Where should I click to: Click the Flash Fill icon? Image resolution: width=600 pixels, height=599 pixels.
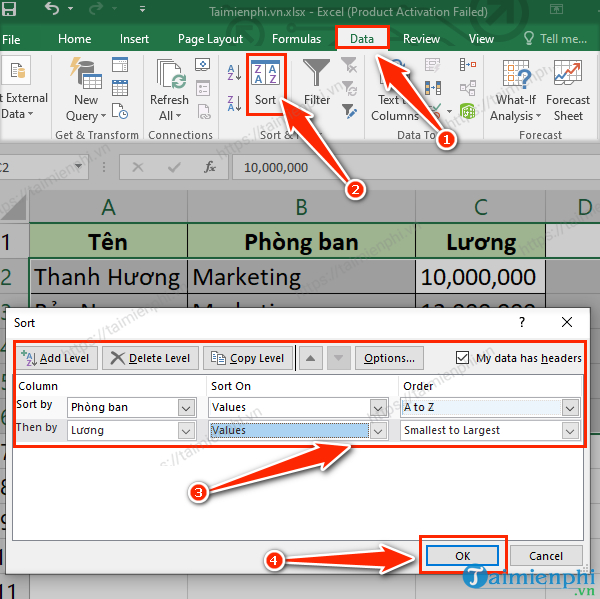click(x=433, y=65)
